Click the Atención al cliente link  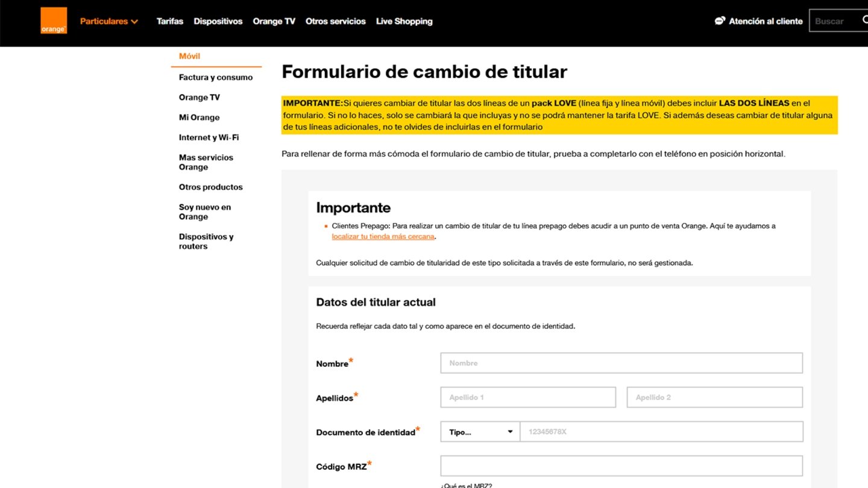766,21
